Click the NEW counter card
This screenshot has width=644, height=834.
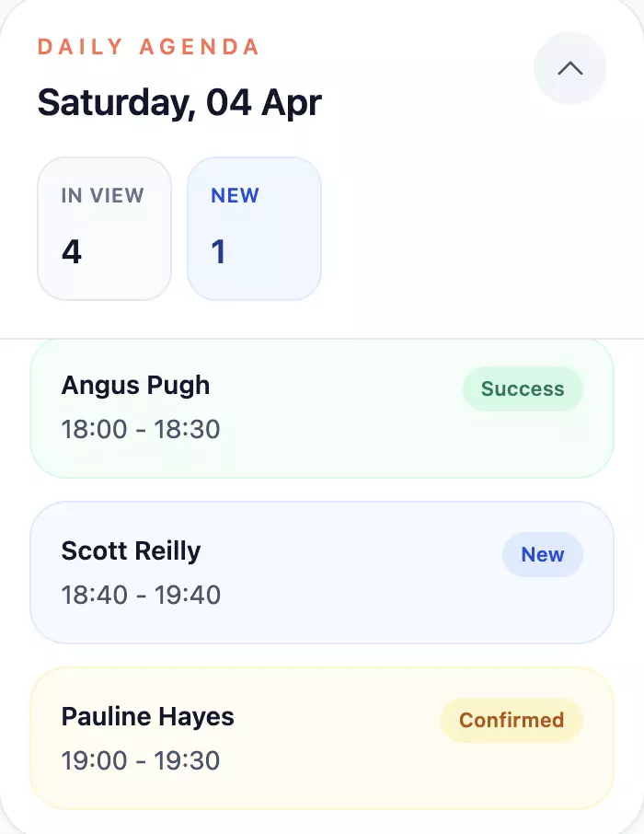pos(254,227)
